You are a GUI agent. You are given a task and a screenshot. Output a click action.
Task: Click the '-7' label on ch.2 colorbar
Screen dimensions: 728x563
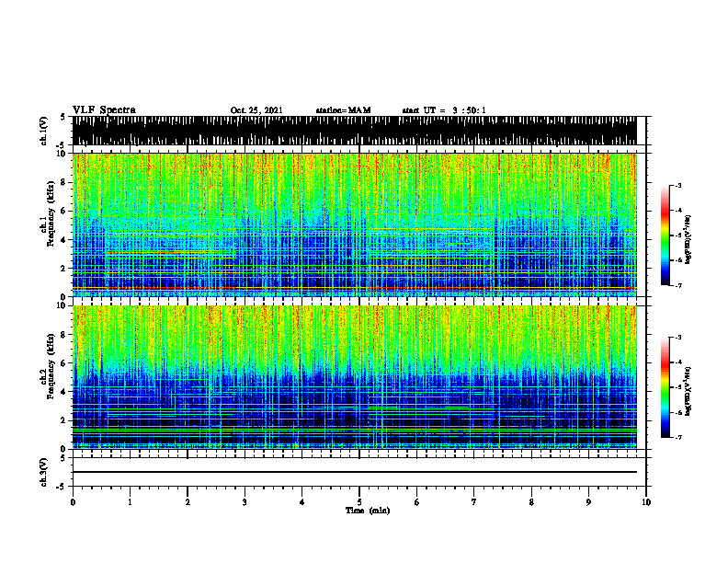678,437
